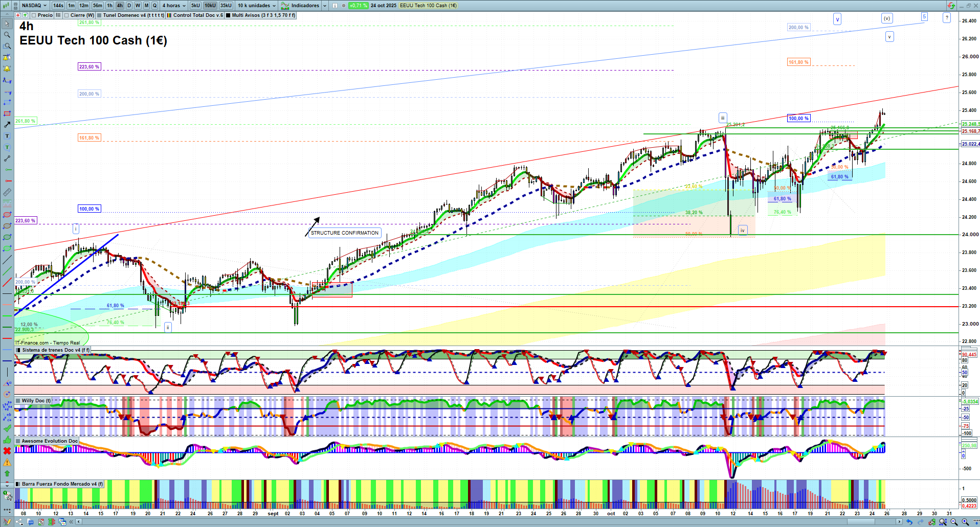Viewport: 980px width, 527px height.
Task: Pick the black arrow drawing tool
Action: click(x=7, y=125)
